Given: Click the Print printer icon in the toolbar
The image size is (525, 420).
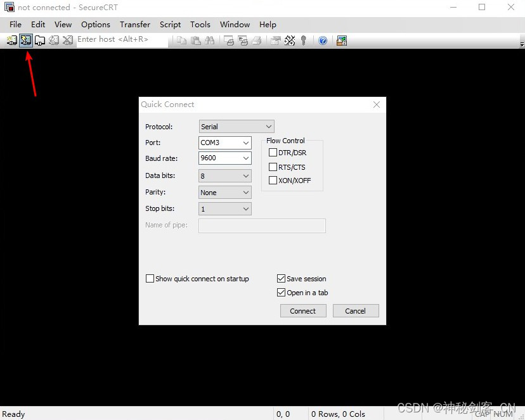Looking at the screenshot, I should (x=256, y=41).
